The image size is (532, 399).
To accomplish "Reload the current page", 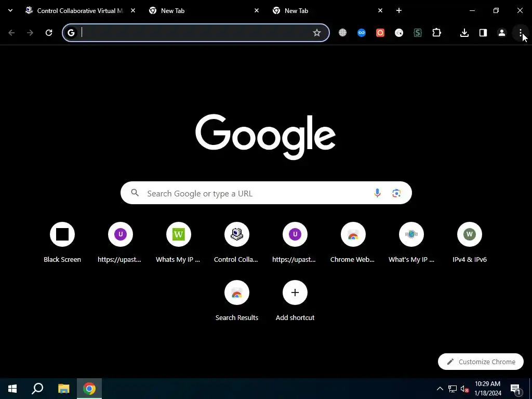I will coord(49,33).
